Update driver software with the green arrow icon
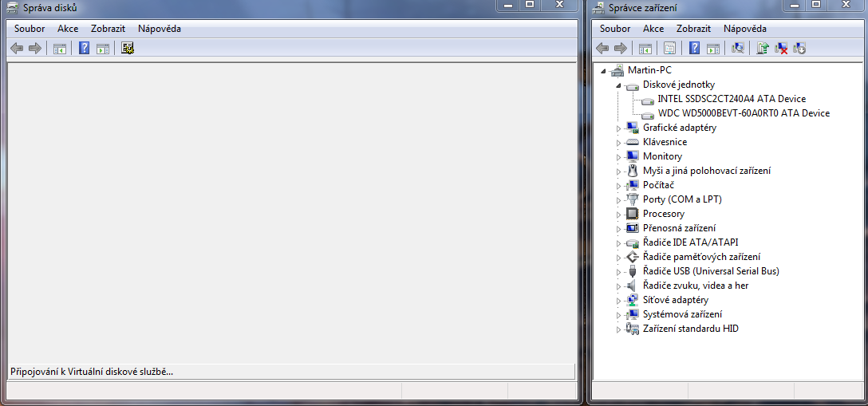Viewport: 868px width, 406px height. (763, 48)
